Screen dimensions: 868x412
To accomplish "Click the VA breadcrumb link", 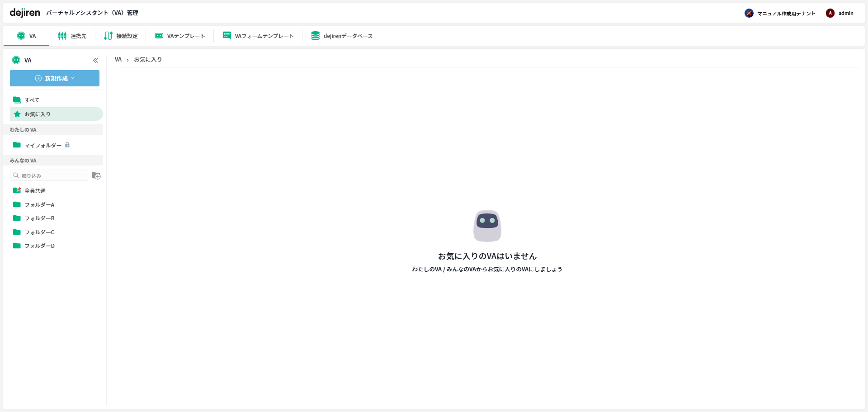I will pos(118,60).
